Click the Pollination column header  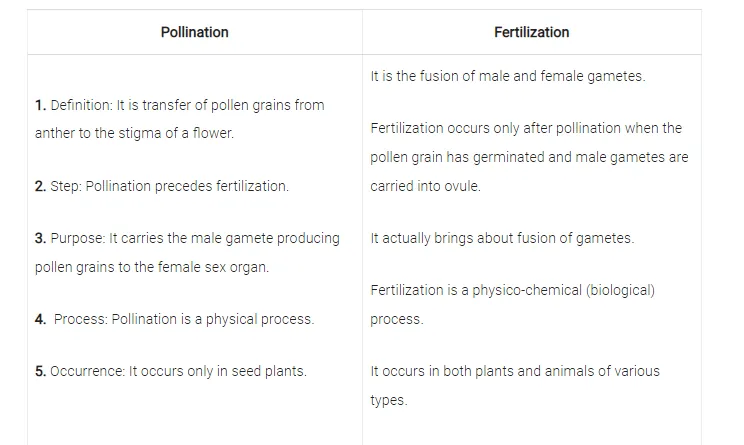tap(194, 32)
